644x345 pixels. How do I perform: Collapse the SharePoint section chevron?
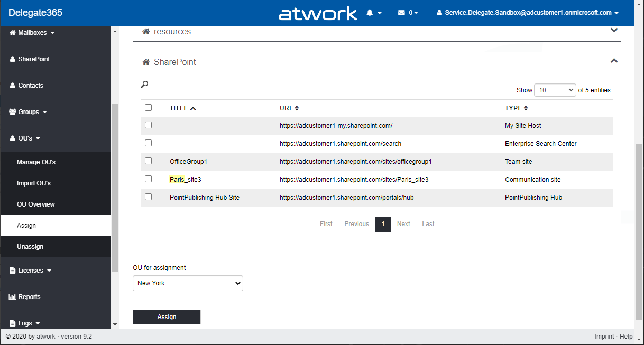[614, 61]
